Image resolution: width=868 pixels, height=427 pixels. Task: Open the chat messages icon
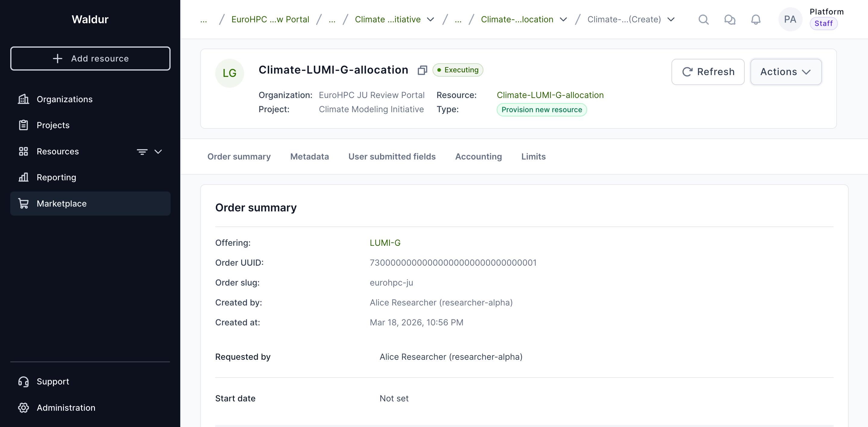(729, 20)
